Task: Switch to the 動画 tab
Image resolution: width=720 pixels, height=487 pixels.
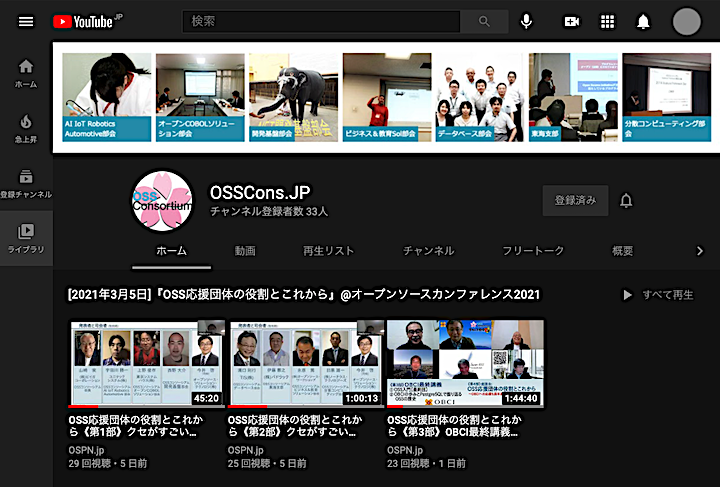Action: (x=245, y=251)
